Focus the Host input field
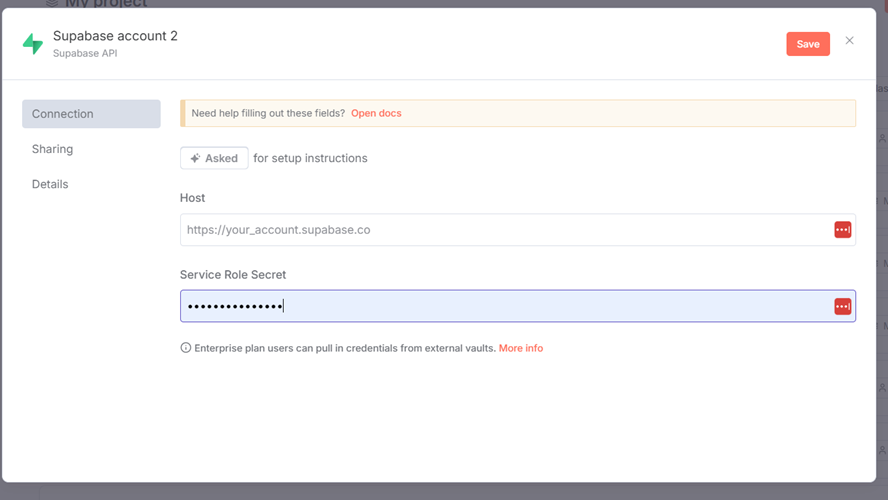The image size is (888, 500). pyautogui.click(x=500, y=230)
